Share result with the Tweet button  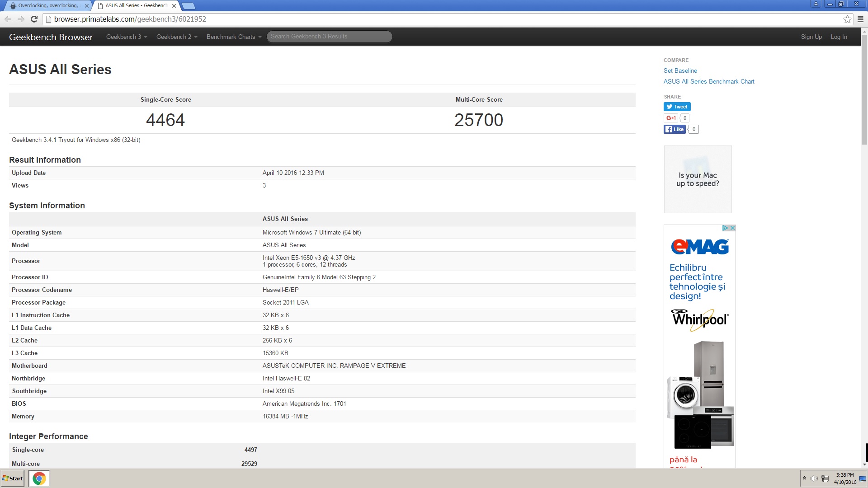click(x=677, y=107)
